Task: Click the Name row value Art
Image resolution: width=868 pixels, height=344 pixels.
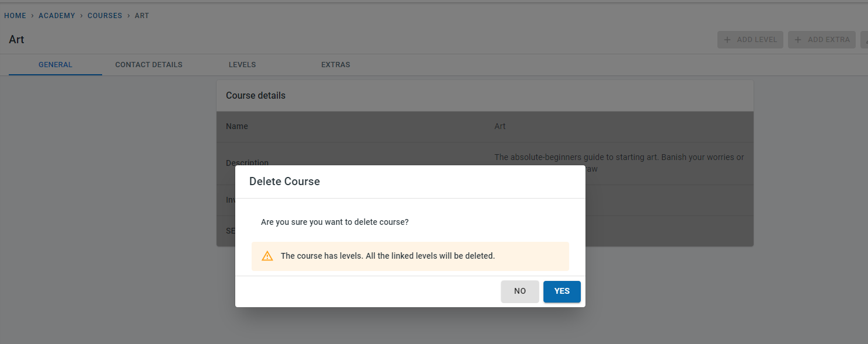Action: [x=500, y=126]
